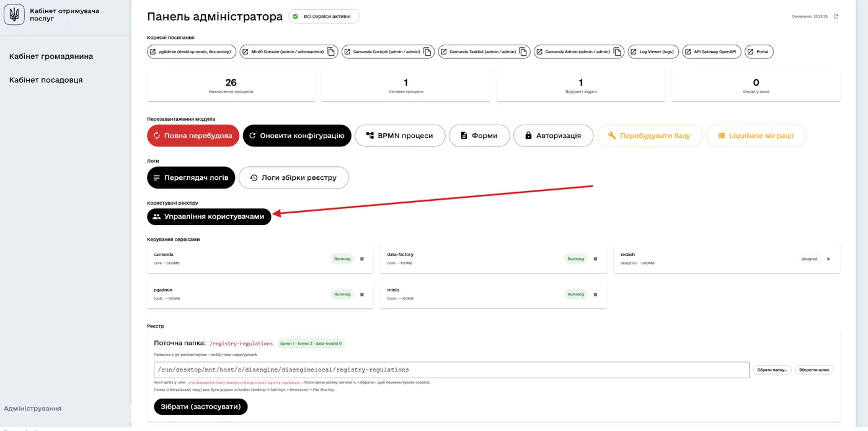Stop the pgadmin service with its square icon

coord(362,294)
